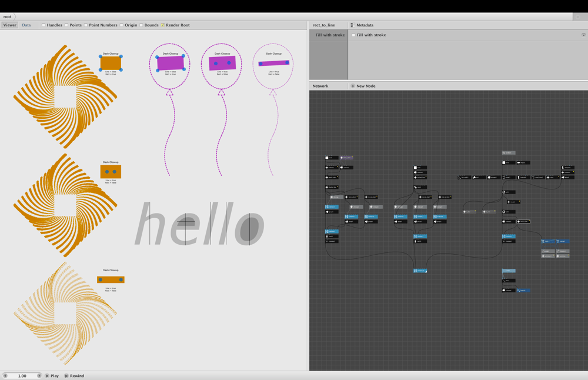Select the line_angle node in the network
588x380 pixels.
coord(465,177)
